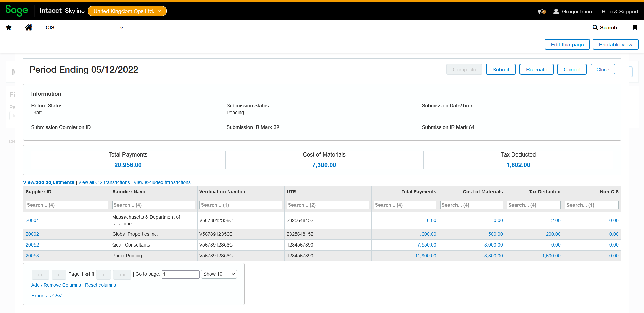Image resolution: width=644 pixels, height=313 pixels.
Task: Go to the home icon
Action: 29,28
